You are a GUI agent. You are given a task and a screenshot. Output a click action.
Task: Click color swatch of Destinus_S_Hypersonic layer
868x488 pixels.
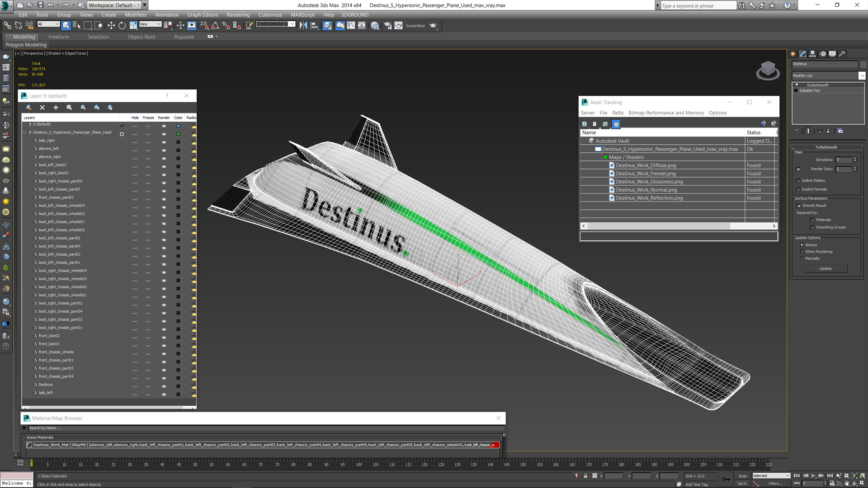click(178, 134)
